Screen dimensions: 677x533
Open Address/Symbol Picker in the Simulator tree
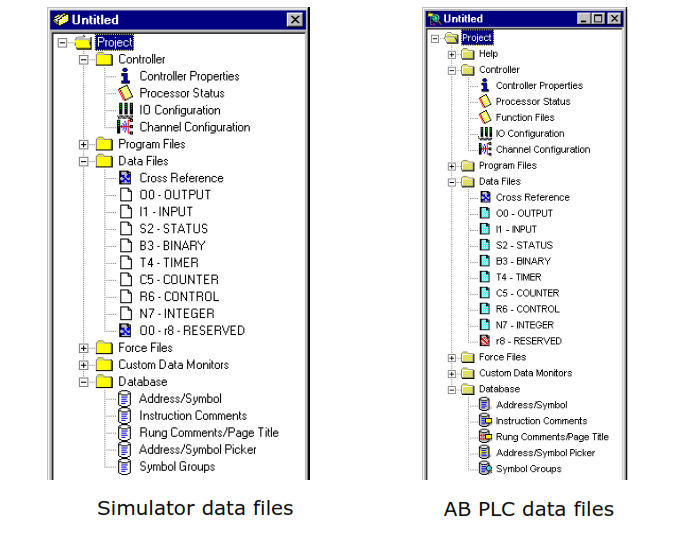(x=198, y=450)
